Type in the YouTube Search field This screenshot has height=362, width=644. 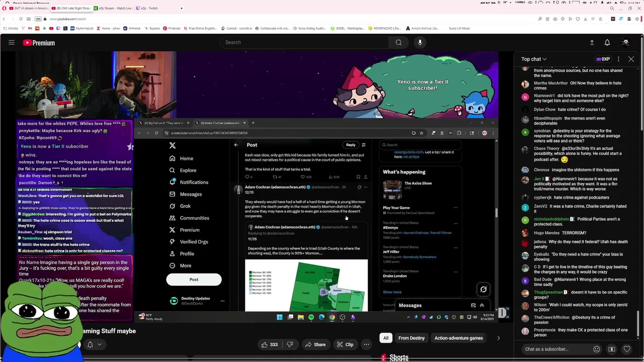[304, 42]
